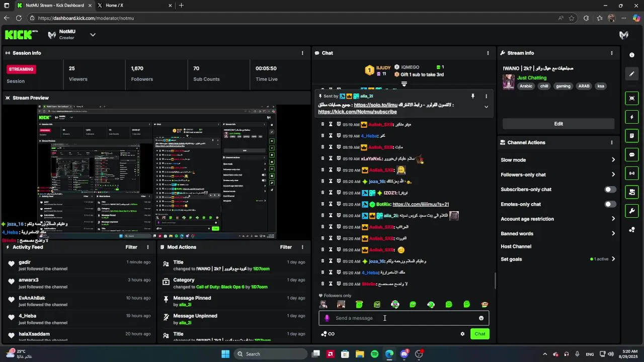Image resolution: width=644 pixels, height=362 pixels.
Task: Timeout 4_Heba's 05:19 message using hourglass icon
Action: (331, 136)
